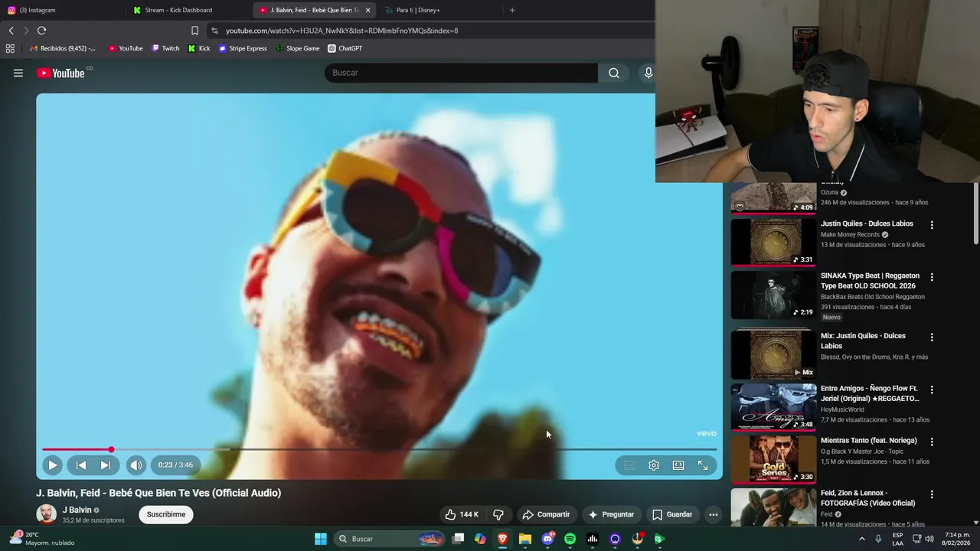Close the J. Balvin YouTube tab
Screen dimensions: 980x551
coord(367,10)
